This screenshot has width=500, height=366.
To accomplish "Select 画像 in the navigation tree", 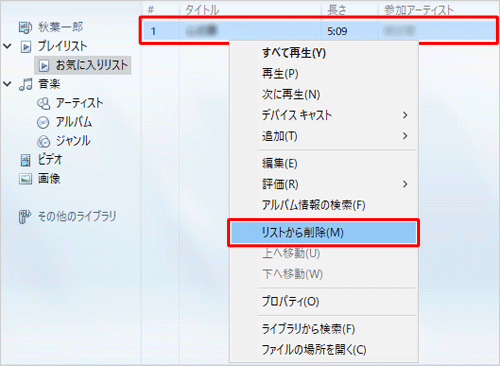I will pyautogui.click(x=49, y=179).
